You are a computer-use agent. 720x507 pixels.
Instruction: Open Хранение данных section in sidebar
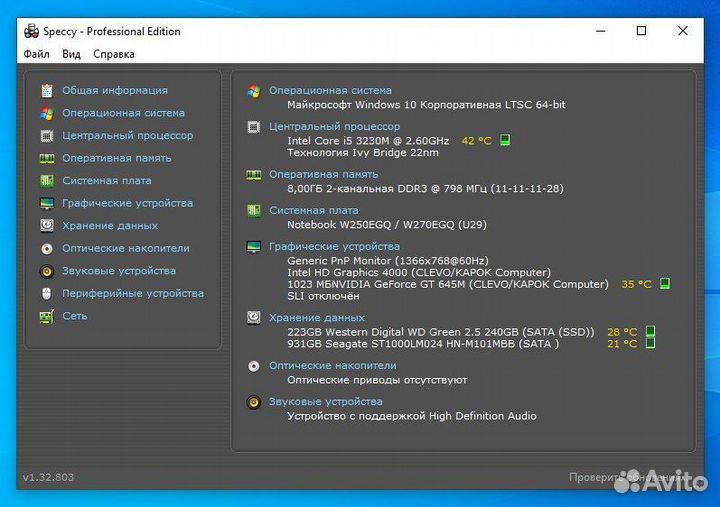coord(110,225)
